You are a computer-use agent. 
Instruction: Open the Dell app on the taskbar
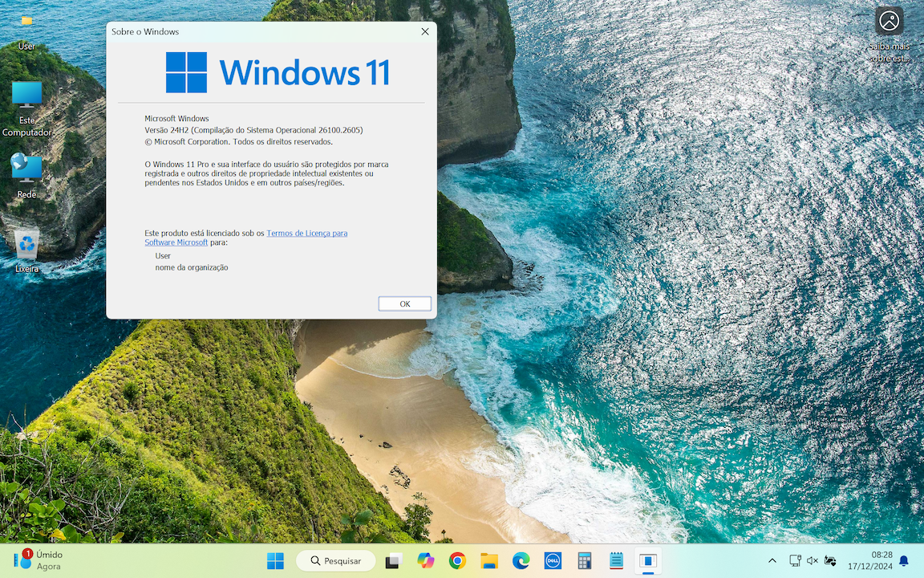553,561
